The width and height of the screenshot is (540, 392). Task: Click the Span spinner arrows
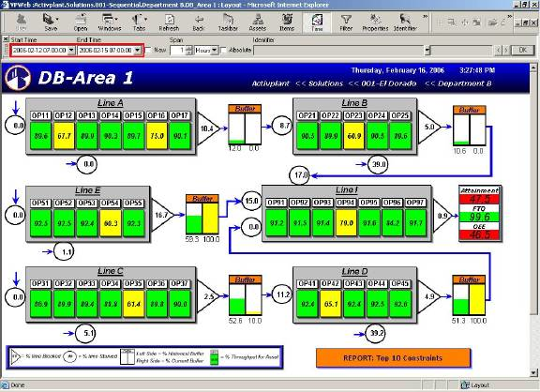click(189, 51)
